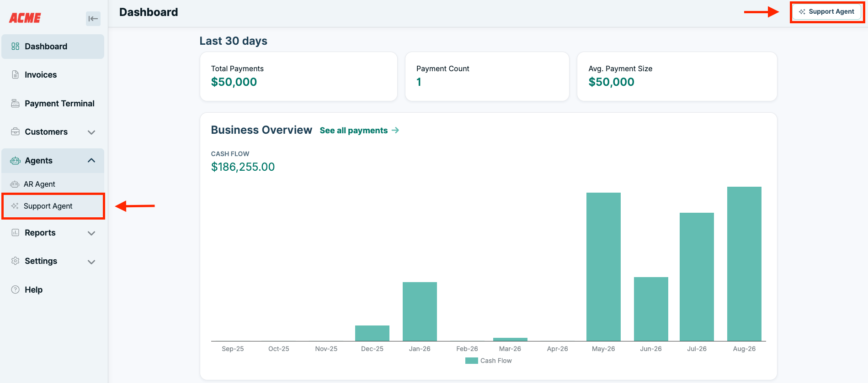This screenshot has width=868, height=383.
Task: Click the Agents robot icon
Action: click(x=16, y=161)
